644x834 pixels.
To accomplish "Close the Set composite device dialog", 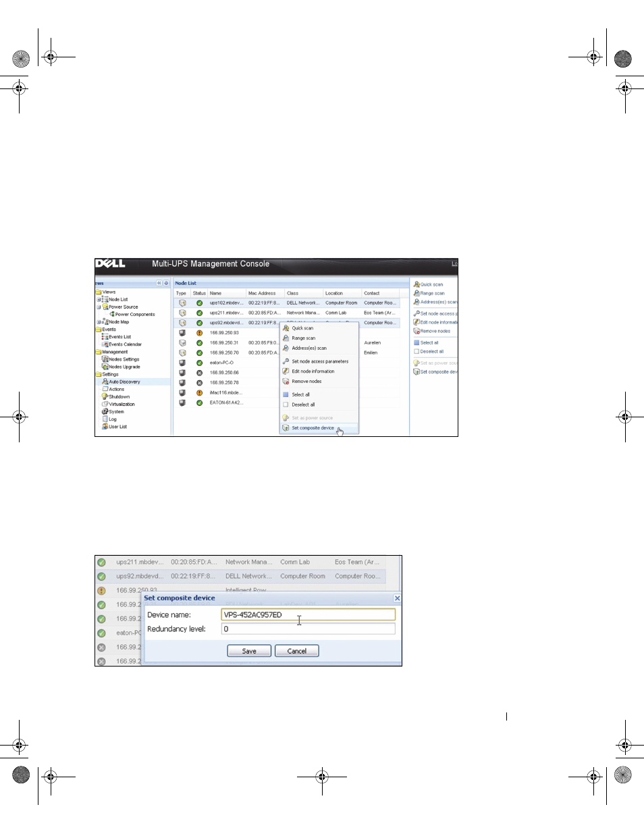I will pyautogui.click(x=397, y=598).
